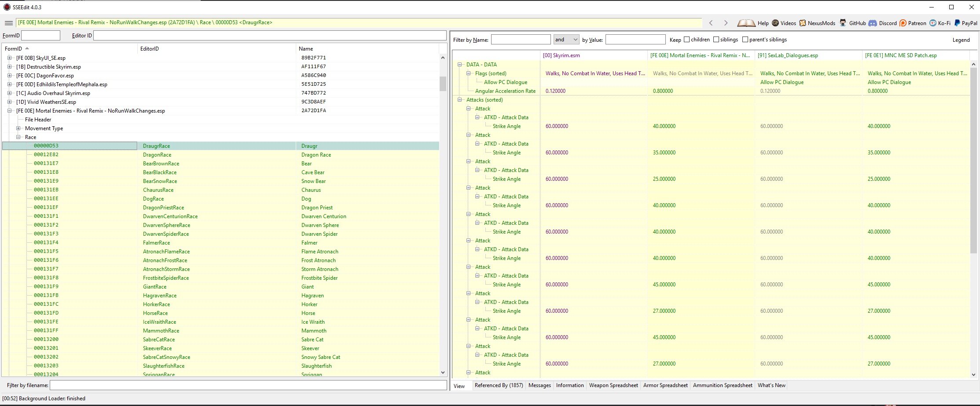This screenshot has width=980, height=406.
Task: Open the Ko-Fi icon
Action: (933, 23)
